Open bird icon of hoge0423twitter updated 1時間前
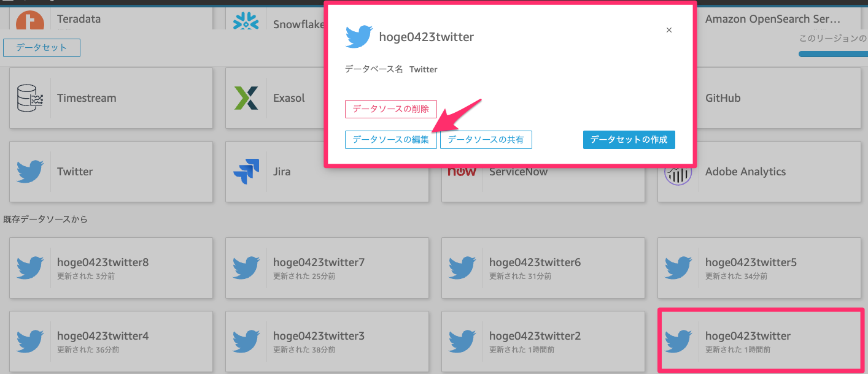 pos(678,342)
